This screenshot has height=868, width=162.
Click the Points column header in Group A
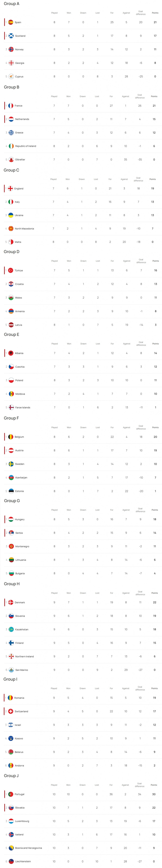pos(155,13)
